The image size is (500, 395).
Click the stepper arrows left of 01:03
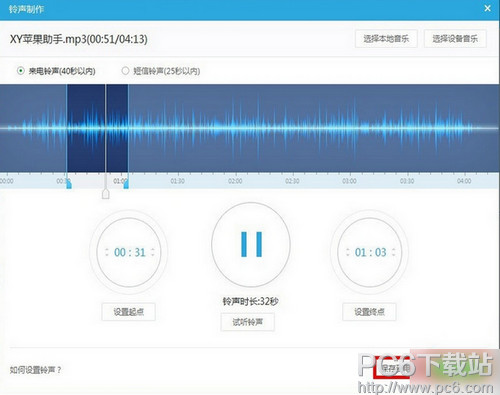click(x=348, y=252)
